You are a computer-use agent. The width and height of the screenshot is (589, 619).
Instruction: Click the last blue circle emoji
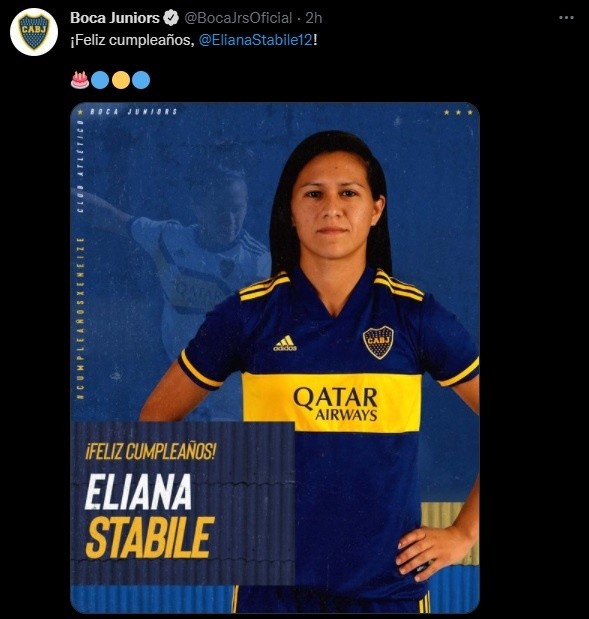(x=141, y=80)
